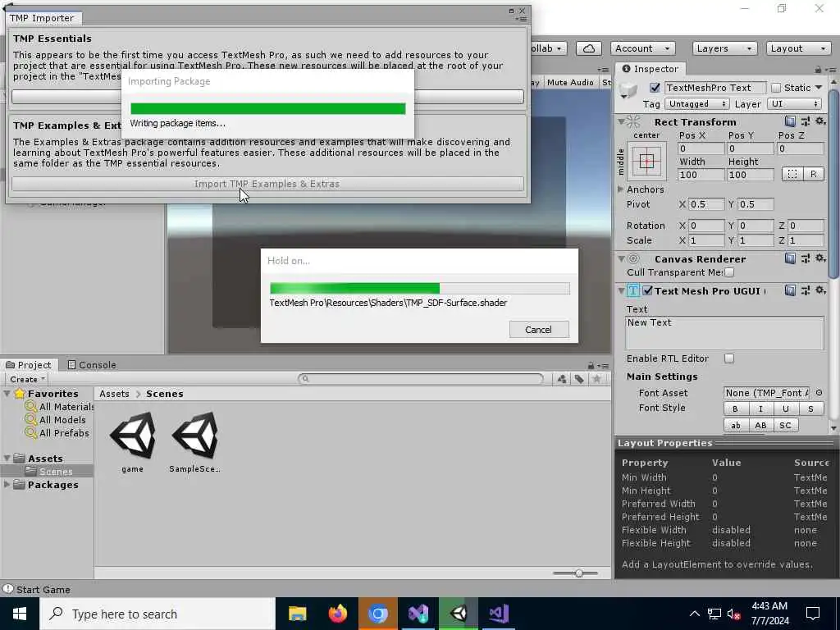Open the Layout dropdown

coord(798,48)
